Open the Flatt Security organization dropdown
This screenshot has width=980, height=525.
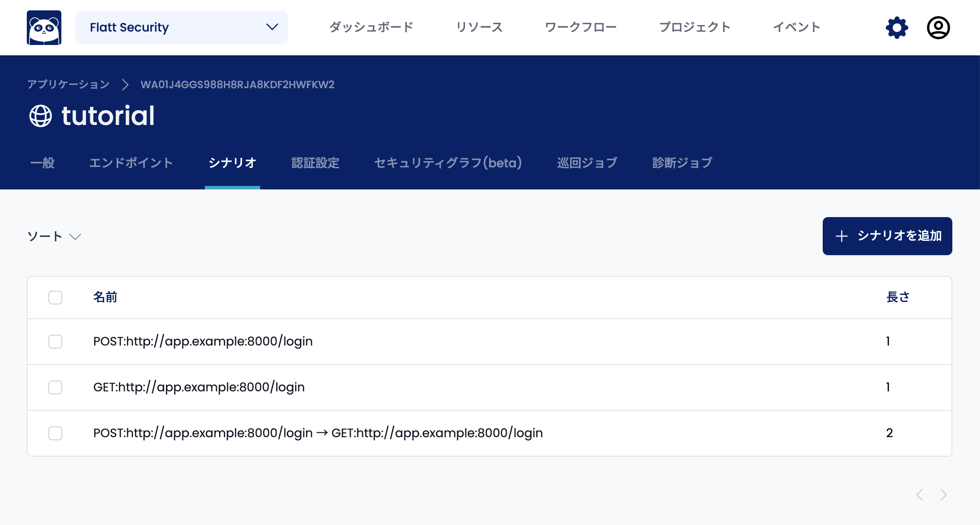pyautogui.click(x=181, y=28)
